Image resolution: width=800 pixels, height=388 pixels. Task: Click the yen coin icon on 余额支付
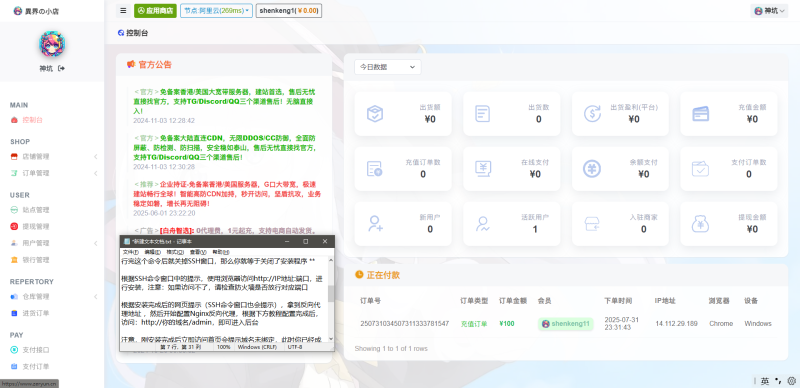tap(592, 168)
